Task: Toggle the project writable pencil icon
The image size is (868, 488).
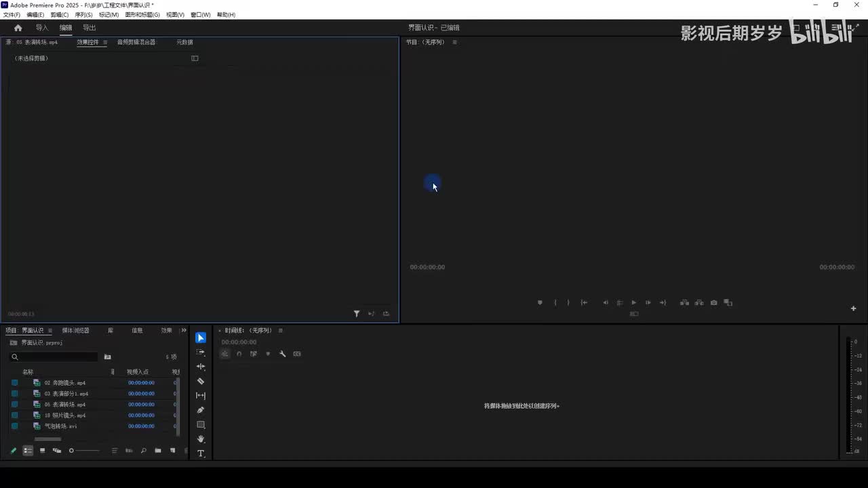Action: (13, 451)
